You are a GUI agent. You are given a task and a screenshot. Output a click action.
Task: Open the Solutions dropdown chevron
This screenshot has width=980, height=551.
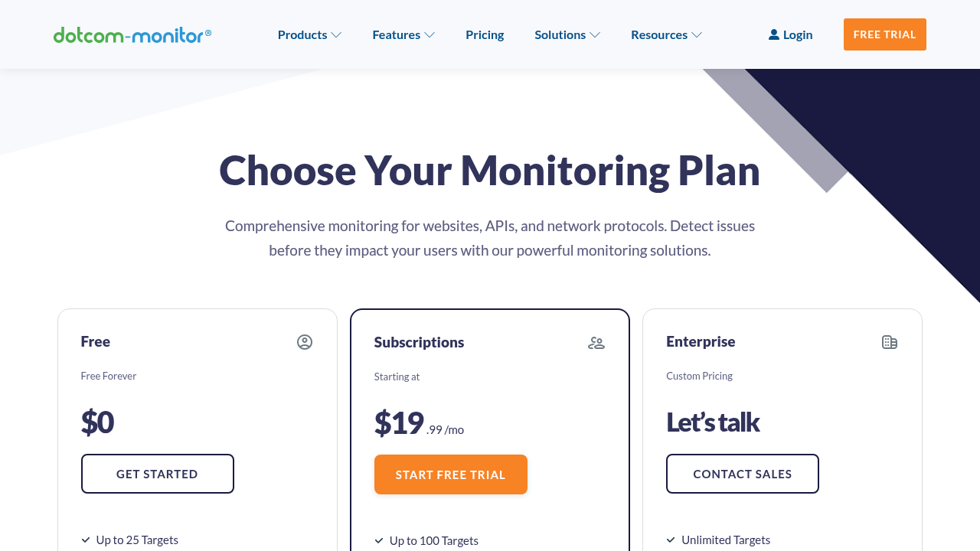595,34
